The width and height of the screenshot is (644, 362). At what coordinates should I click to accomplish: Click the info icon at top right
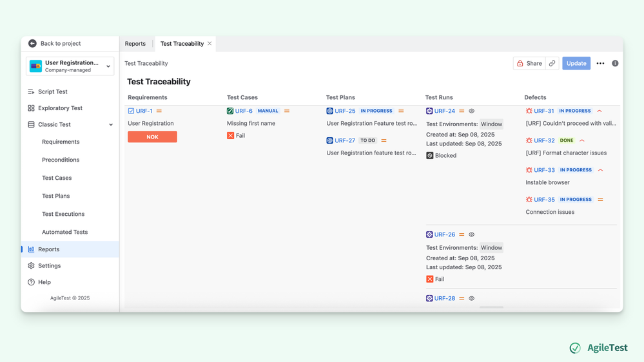[x=615, y=63]
